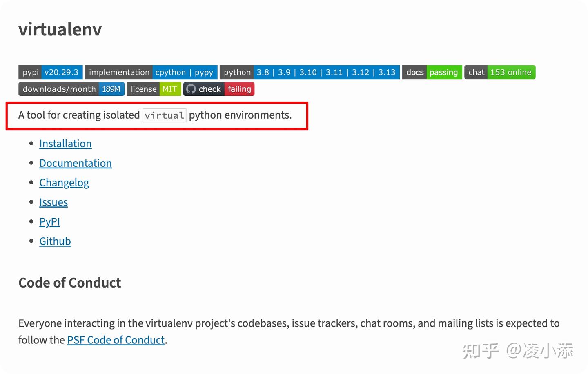Open the Installation link

[65, 144]
